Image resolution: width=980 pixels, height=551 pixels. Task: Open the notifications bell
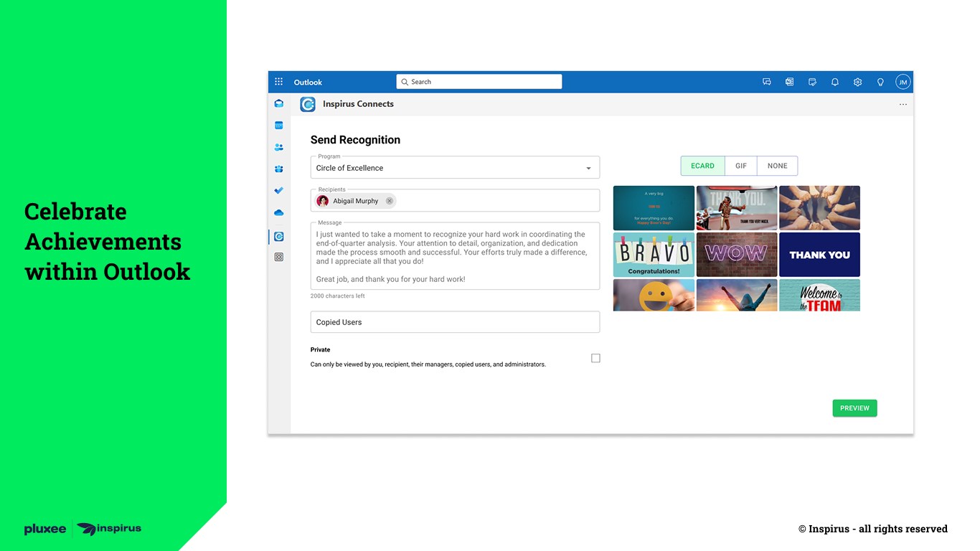pyautogui.click(x=835, y=82)
